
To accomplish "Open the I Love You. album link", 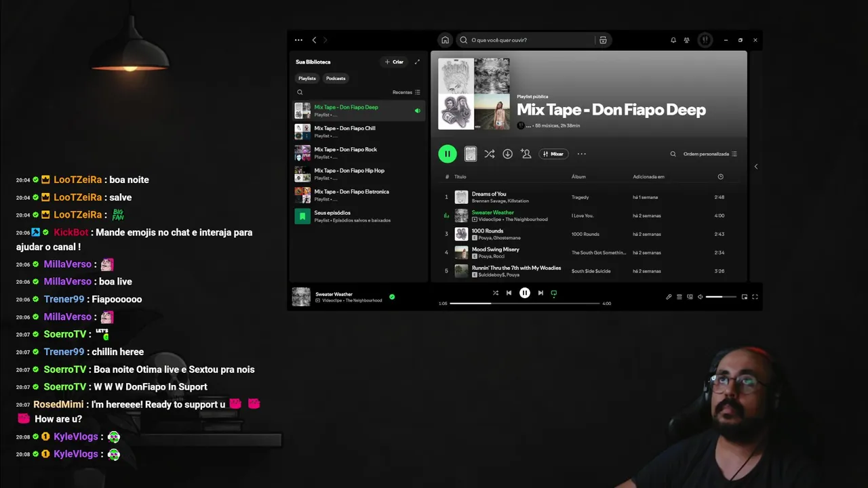I will 583,216.
